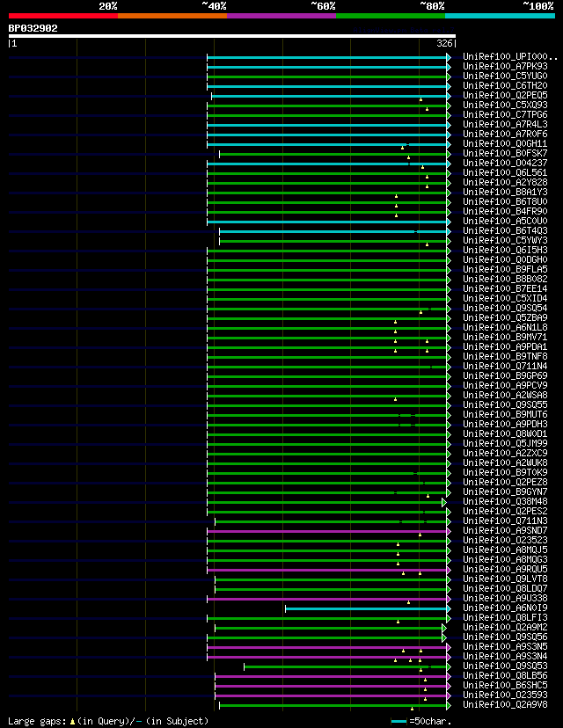The height and width of the screenshot is (728, 563).
Task: Open hit UniRef100_C5XQ93
Action: pyautogui.click(x=506, y=106)
